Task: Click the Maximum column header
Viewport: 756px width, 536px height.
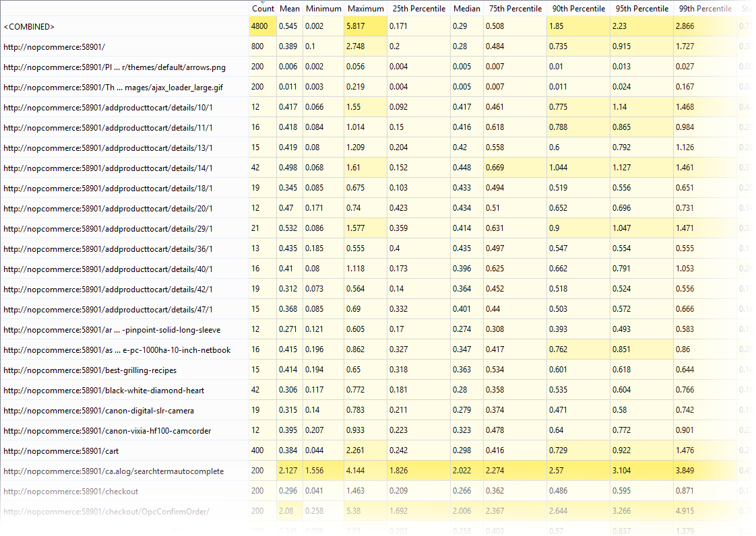Action: 365,9
